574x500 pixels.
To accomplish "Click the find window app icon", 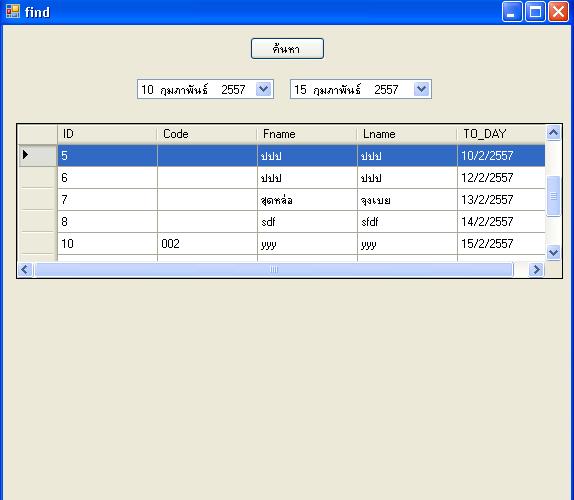I will [x=13, y=11].
